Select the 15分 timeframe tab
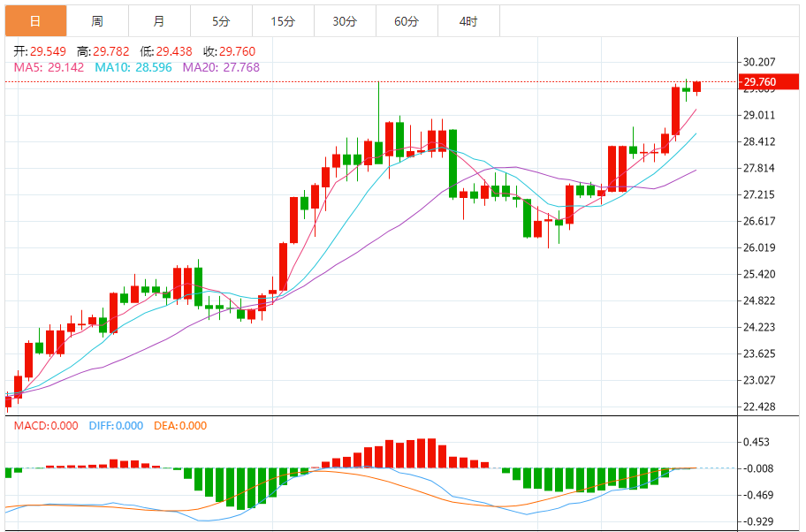The image size is (806, 532). [283, 21]
